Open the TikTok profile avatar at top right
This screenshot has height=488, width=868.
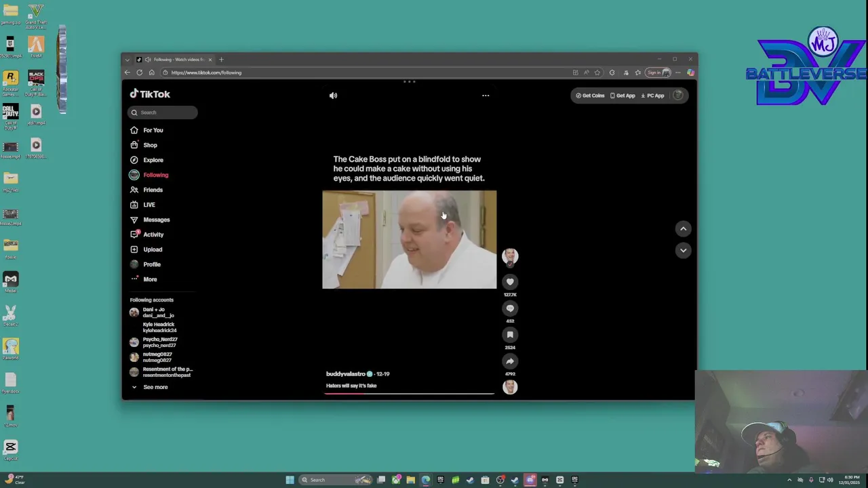677,96
